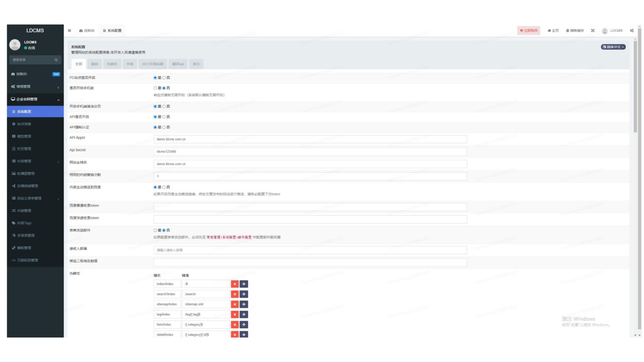Viewport: 644px width, 362px height.
Task: Select 是 for PC站点是否开启
Action: pyautogui.click(x=155, y=78)
